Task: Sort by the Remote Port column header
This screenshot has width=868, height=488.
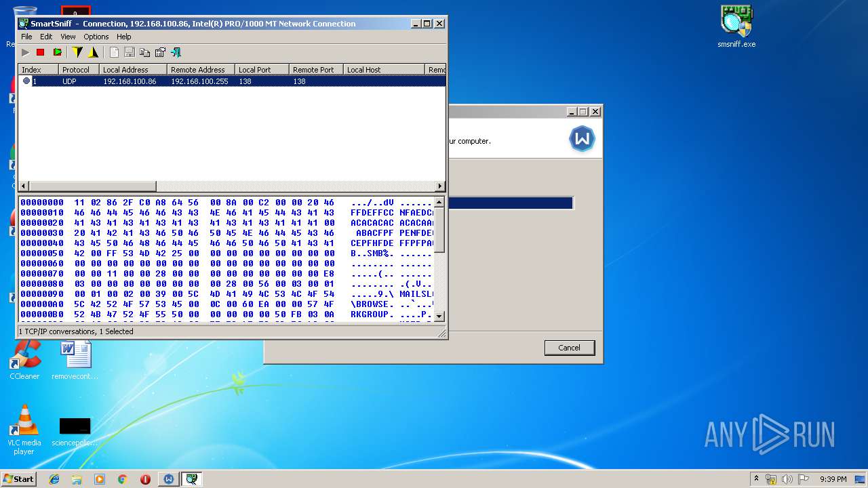Action: pyautogui.click(x=316, y=70)
